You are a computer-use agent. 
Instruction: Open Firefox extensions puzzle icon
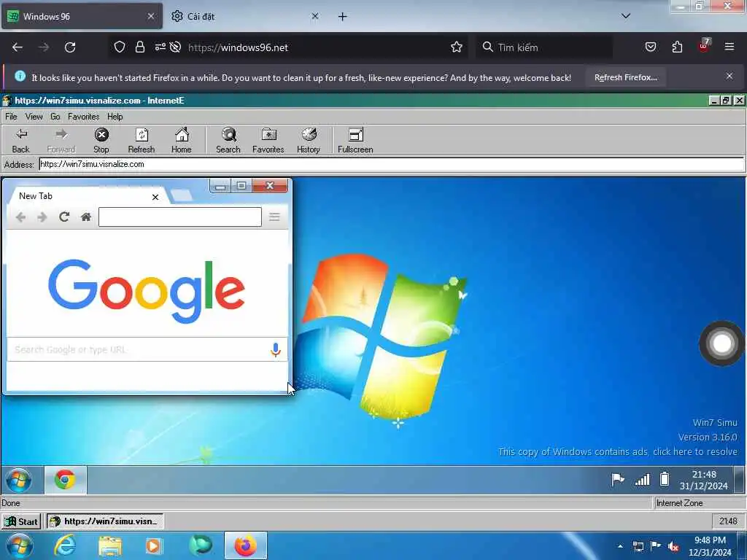tap(677, 47)
